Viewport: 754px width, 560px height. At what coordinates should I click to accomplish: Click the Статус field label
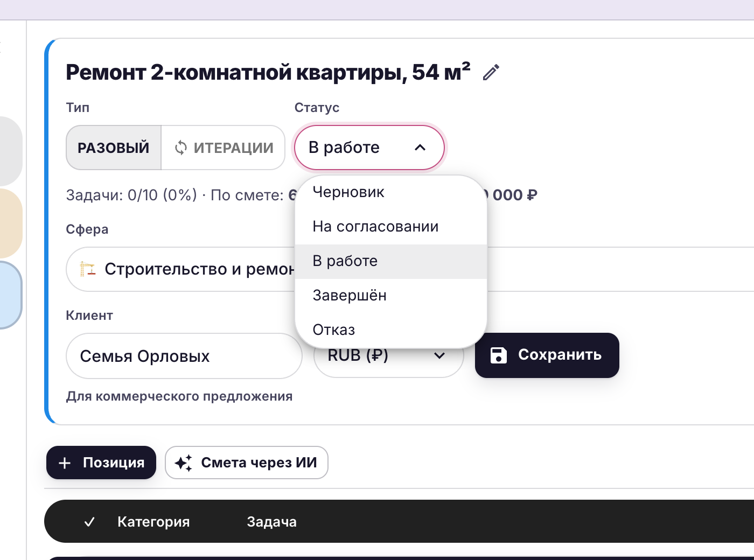pyautogui.click(x=317, y=108)
